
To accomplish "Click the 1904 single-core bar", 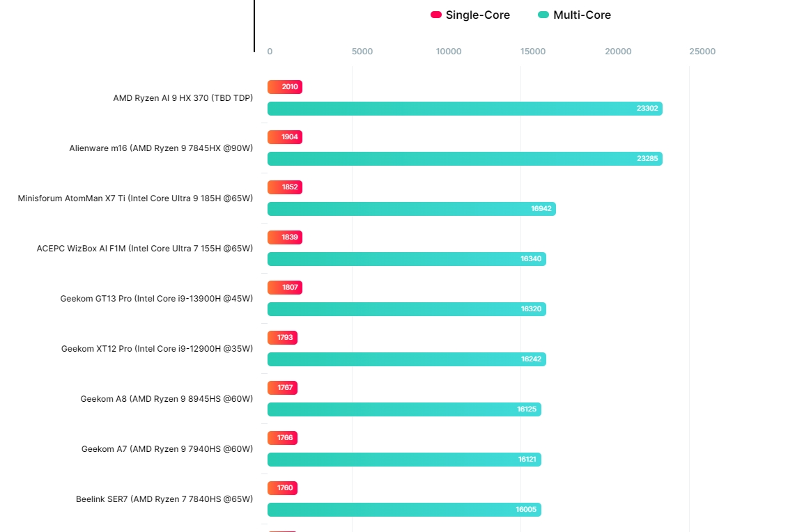I will [285, 137].
